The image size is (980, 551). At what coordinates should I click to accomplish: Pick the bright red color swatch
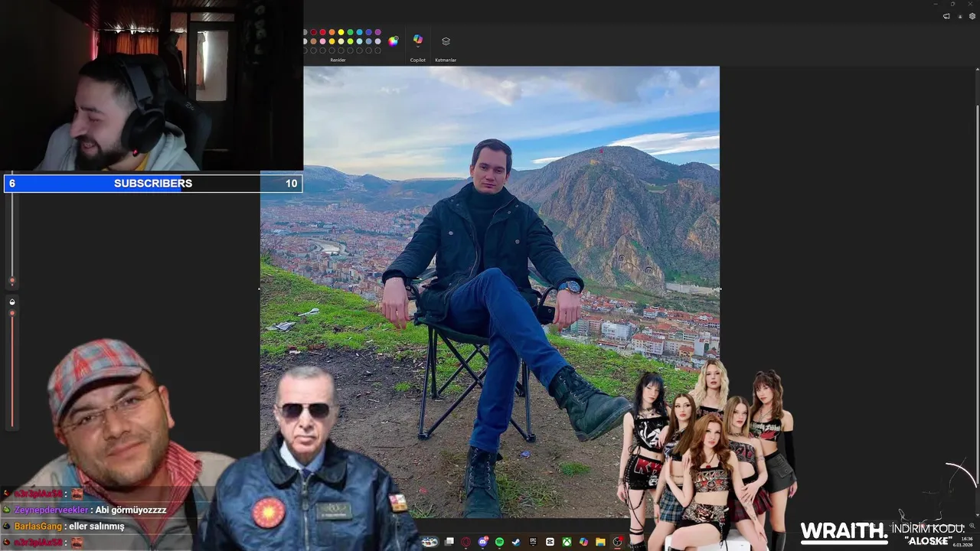tap(322, 32)
